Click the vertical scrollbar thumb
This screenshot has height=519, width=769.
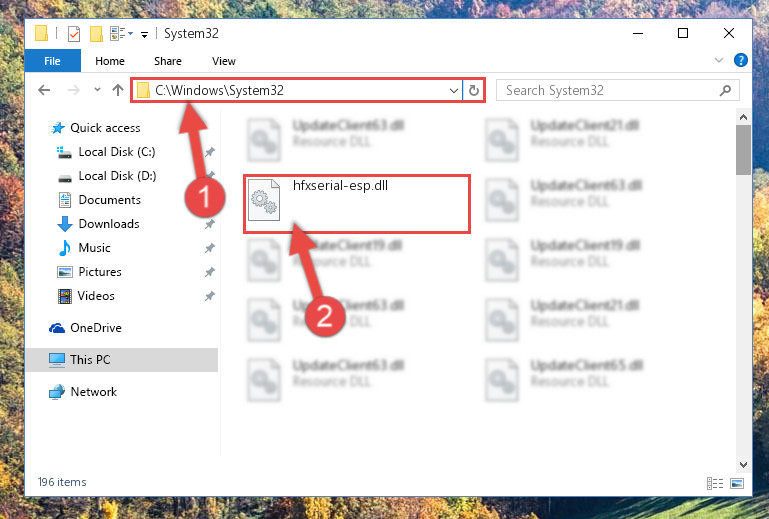pyautogui.click(x=743, y=150)
